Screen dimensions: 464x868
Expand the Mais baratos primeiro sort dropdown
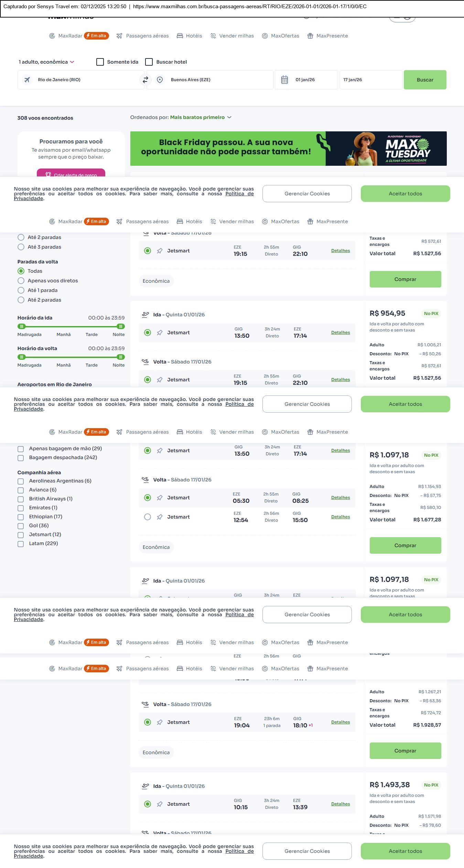pos(201,117)
